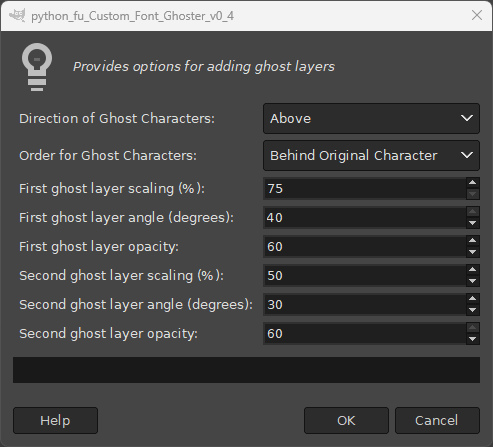Focus the first ghost layer angle field
This screenshot has height=447, width=493.
(x=365, y=218)
